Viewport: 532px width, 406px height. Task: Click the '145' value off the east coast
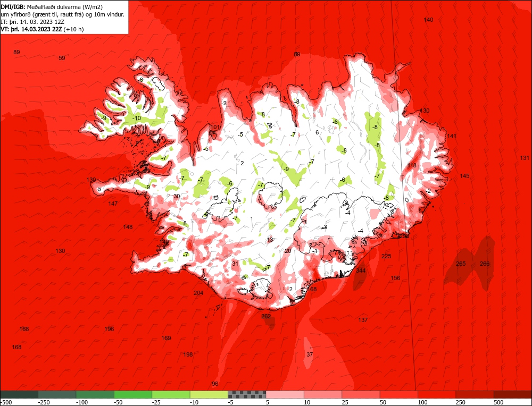(x=464, y=176)
